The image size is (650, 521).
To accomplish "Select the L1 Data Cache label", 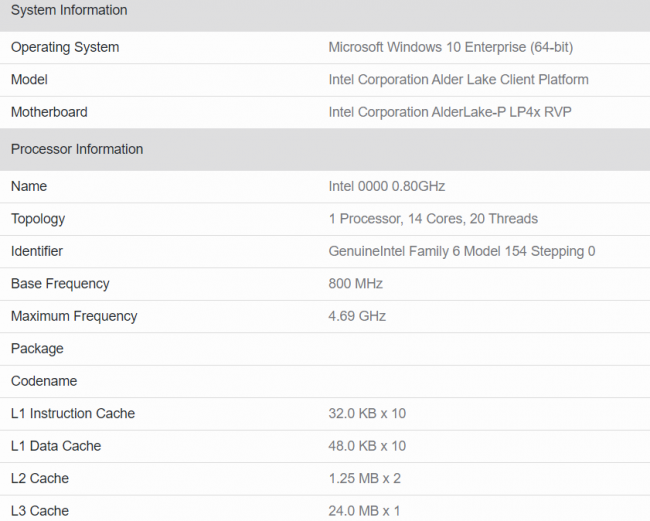I will pyautogui.click(x=56, y=446).
